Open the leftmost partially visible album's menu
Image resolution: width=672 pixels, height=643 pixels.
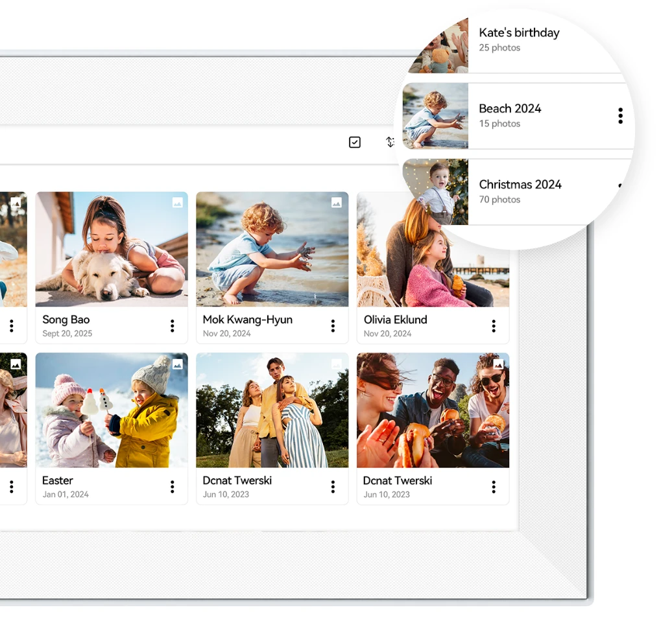pyautogui.click(x=12, y=325)
